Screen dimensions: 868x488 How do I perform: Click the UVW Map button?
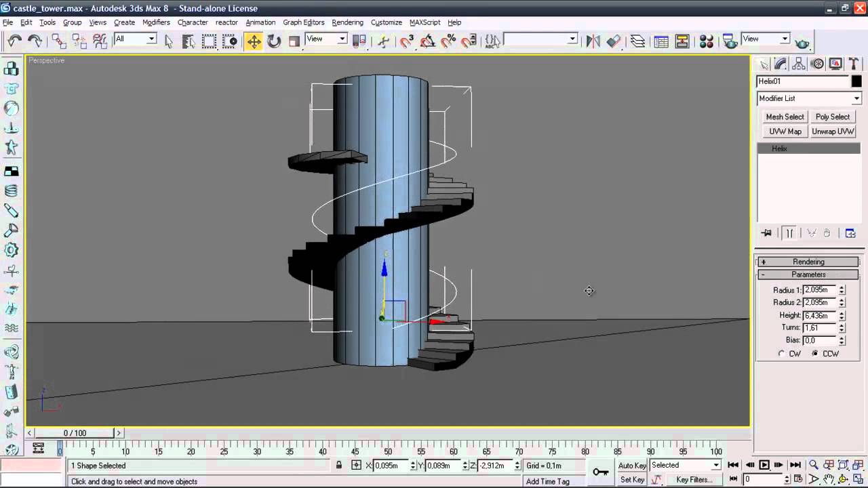click(785, 131)
